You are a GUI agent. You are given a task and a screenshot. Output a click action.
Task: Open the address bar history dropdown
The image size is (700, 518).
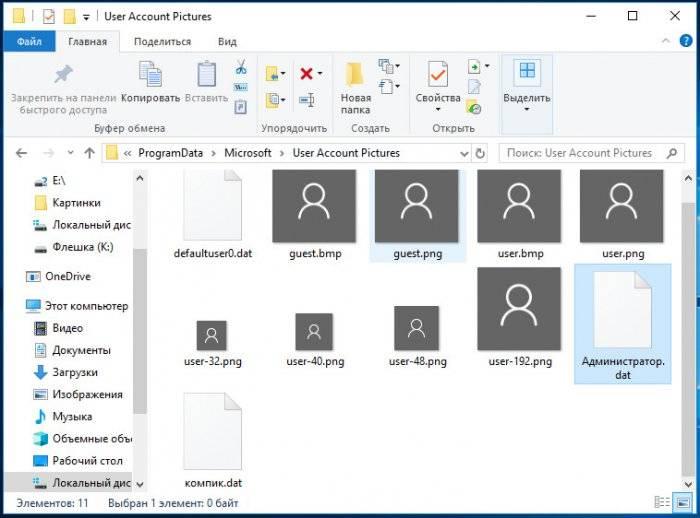point(464,154)
